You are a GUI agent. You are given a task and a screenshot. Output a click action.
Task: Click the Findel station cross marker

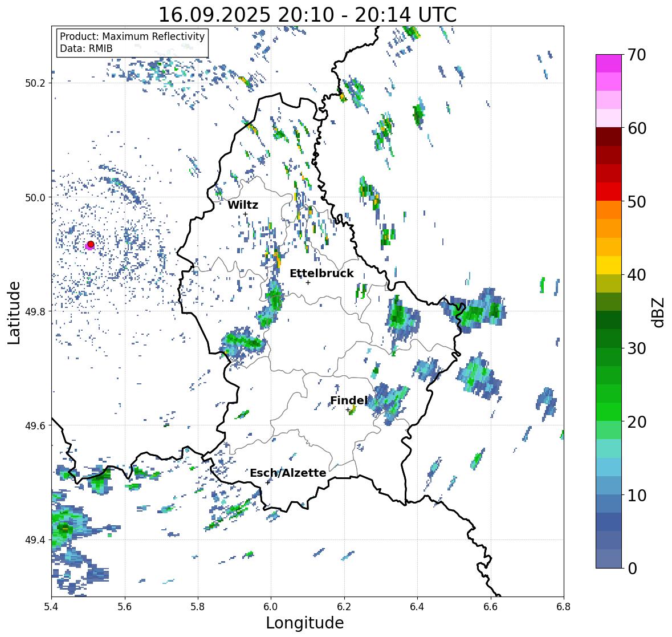[x=348, y=410]
